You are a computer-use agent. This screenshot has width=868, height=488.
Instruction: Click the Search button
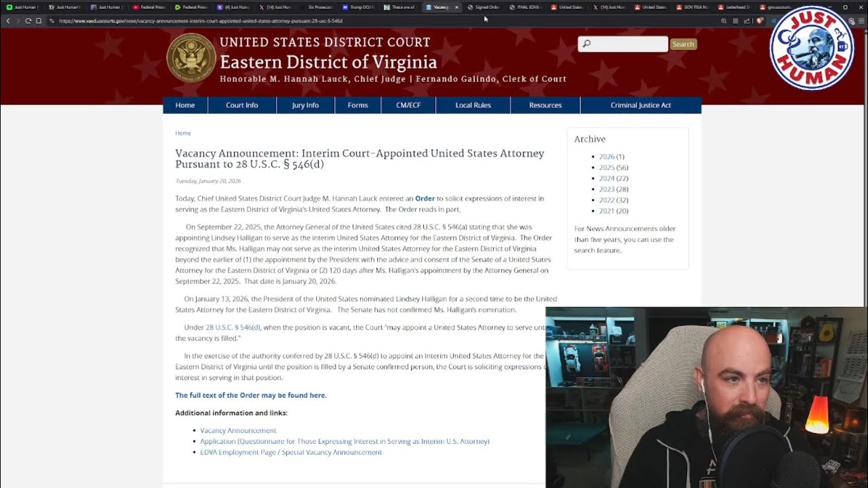click(683, 44)
